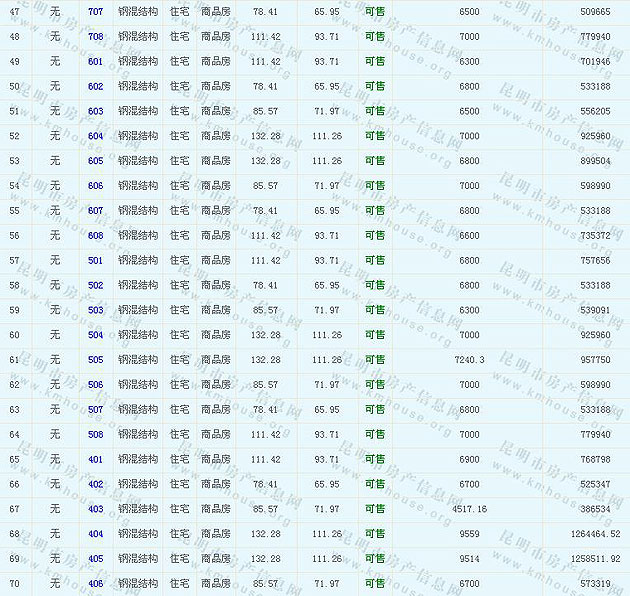Open room 606 link
Viewport: 630px width, 596px height.
pyautogui.click(x=95, y=186)
